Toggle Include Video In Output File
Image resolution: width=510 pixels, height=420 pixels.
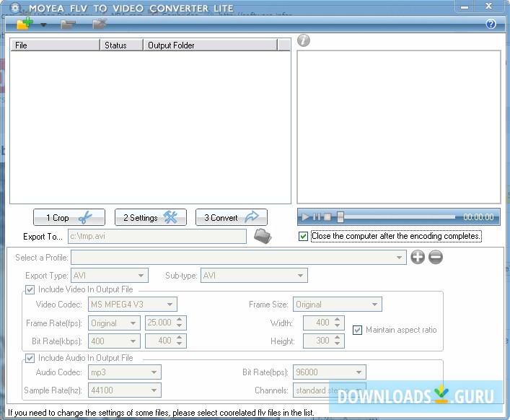coord(30,289)
